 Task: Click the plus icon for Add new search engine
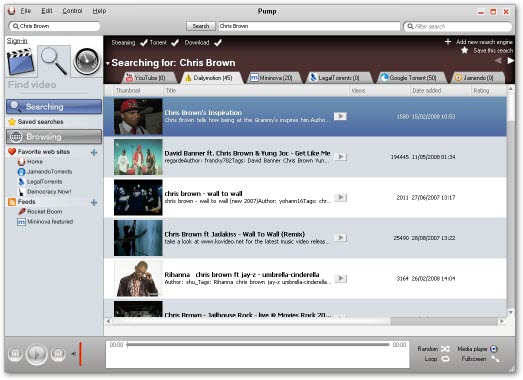pyautogui.click(x=448, y=42)
